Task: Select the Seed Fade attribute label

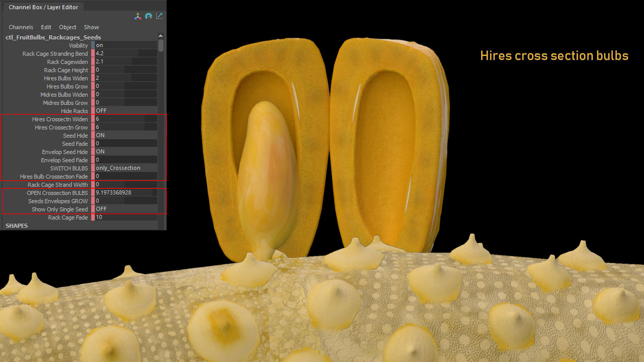Action: pos(75,144)
